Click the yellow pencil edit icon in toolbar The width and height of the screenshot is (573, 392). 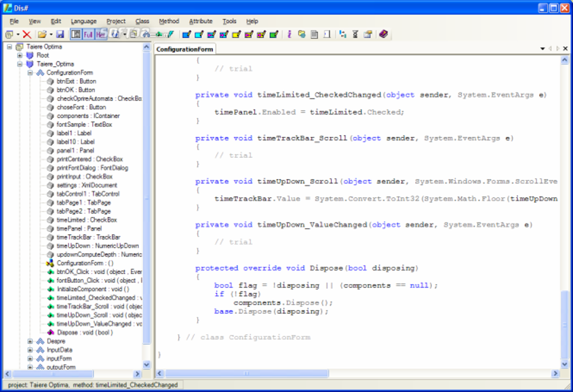(236, 34)
